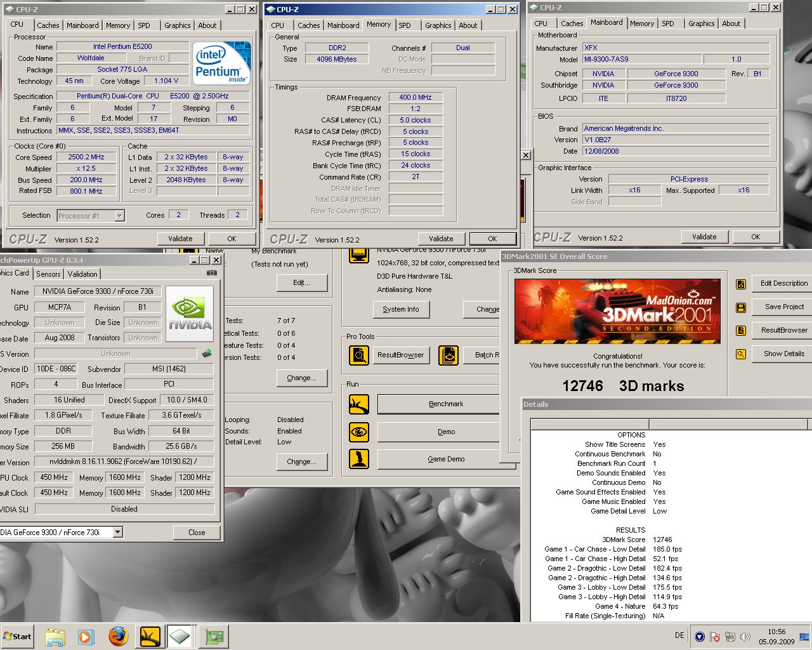The height and width of the screenshot is (650, 812).
Task: Open About tab in the CPU-Z memory timings window
Action: (x=468, y=25)
